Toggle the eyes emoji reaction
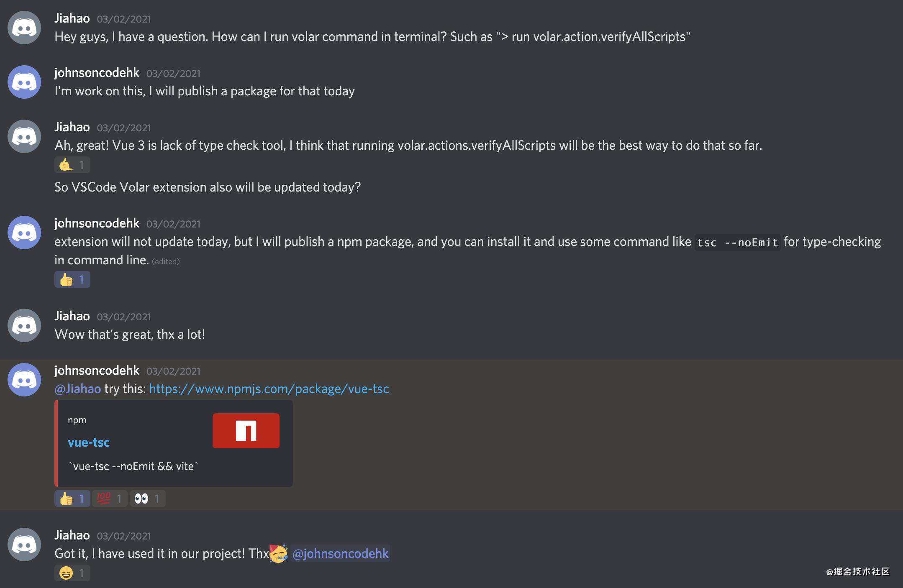This screenshot has height=588, width=903. [147, 499]
